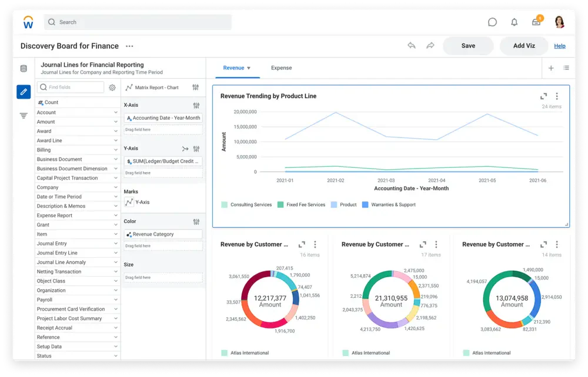Click the undo arrow icon
This screenshot has width=588, height=377.
[x=412, y=46]
